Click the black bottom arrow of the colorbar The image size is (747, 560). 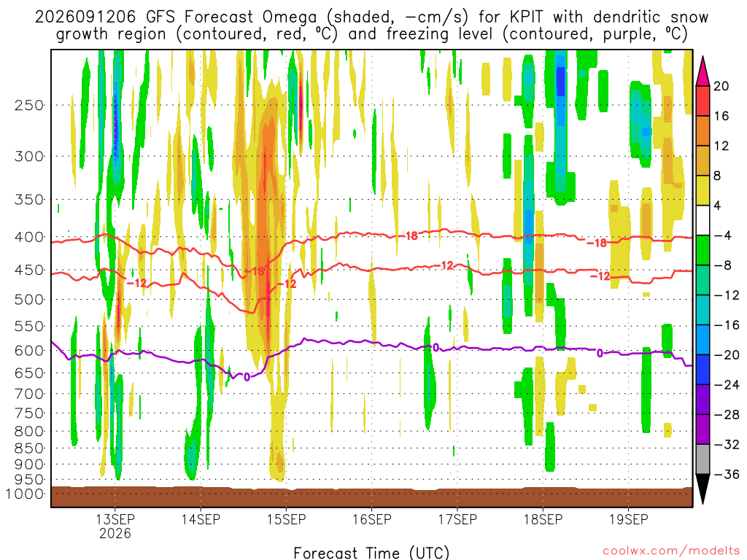[703, 489]
